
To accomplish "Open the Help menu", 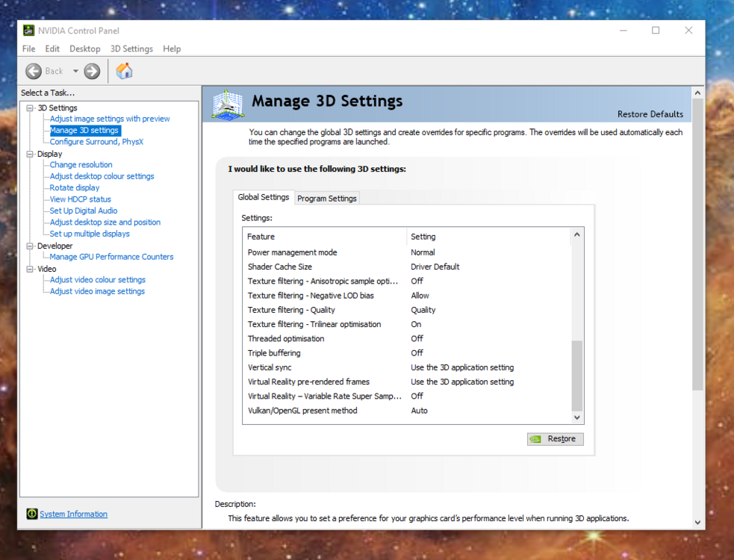I will (x=172, y=49).
